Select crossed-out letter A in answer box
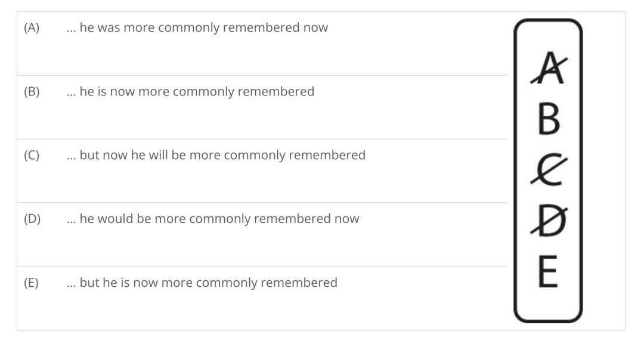 [549, 68]
